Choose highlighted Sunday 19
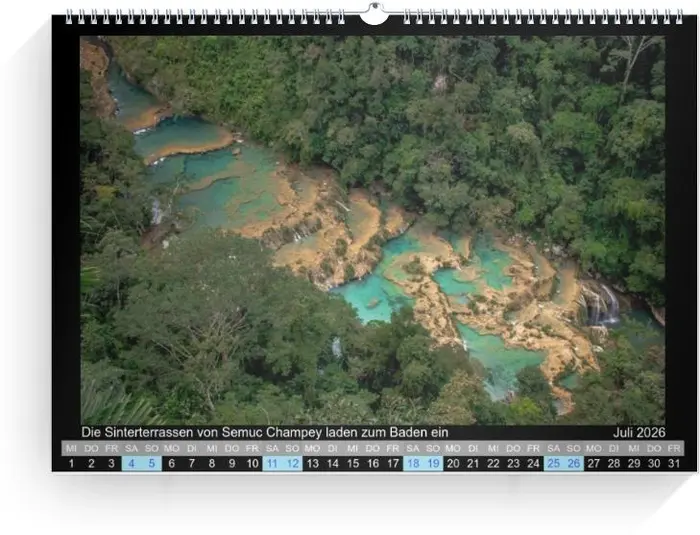 (x=433, y=463)
